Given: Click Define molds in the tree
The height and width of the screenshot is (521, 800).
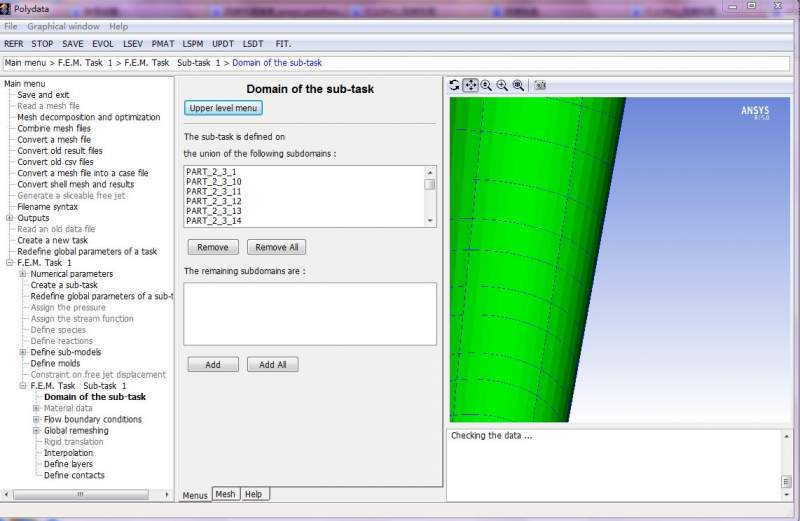Looking at the screenshot, I should tap(55, 363).
